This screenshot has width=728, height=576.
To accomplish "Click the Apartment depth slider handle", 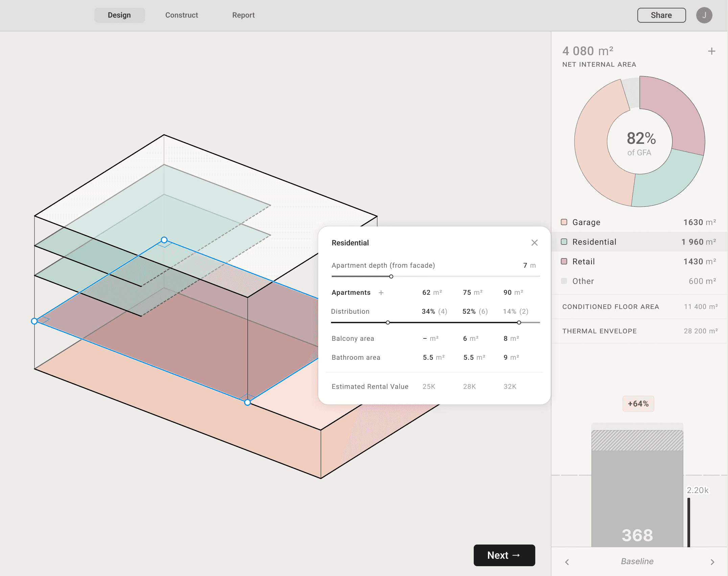I will coord(392,276).
